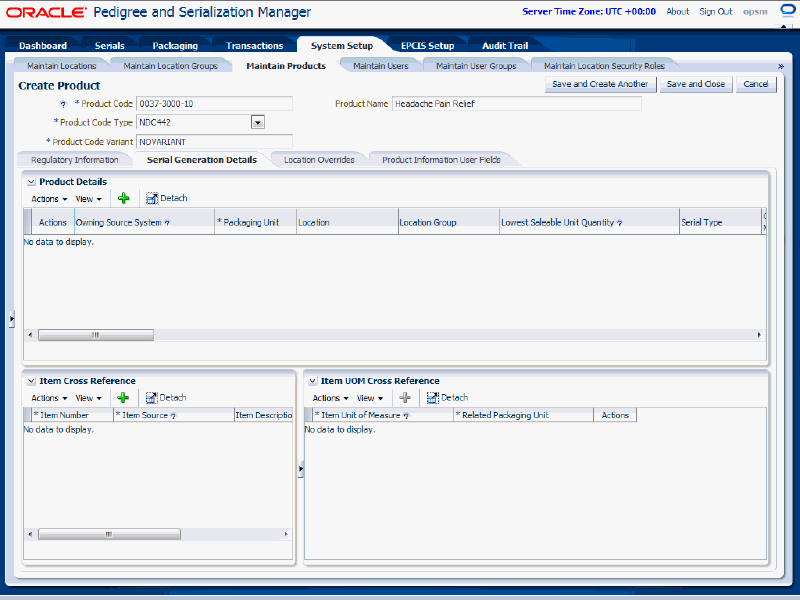The width and height of the screenshot is (800, 600).
Task: Click the Sign Out link
Action: 715,11
